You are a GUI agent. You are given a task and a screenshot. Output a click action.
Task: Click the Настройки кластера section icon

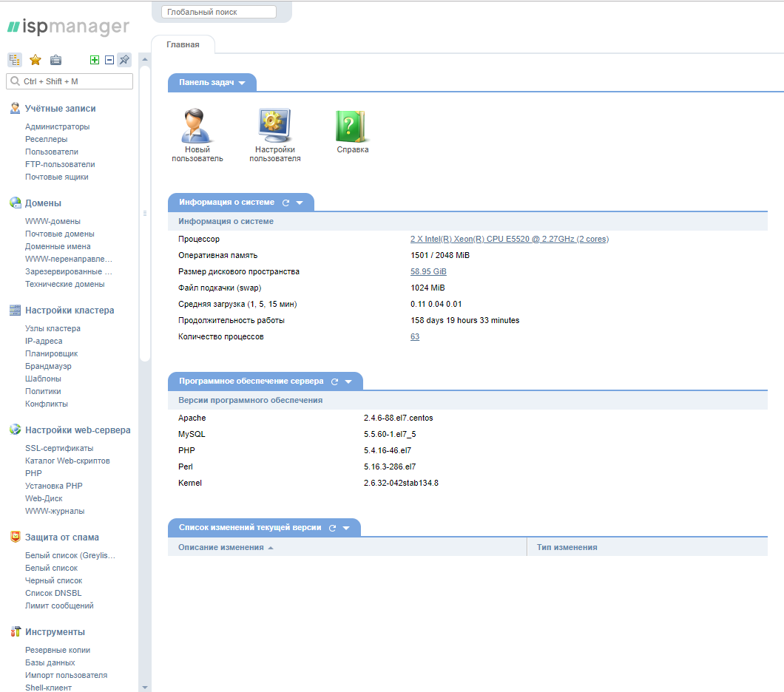15,311
